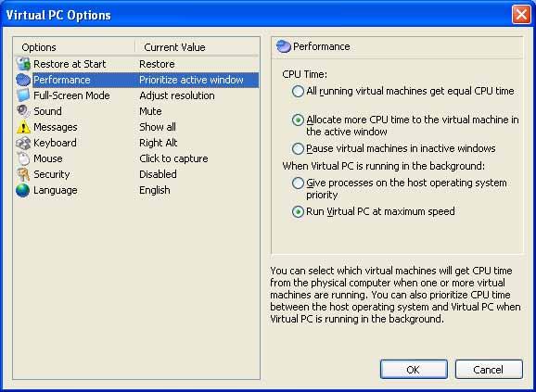Click the Language globe icon
Viewport: 536px width, 392px height.
(23, 190)
